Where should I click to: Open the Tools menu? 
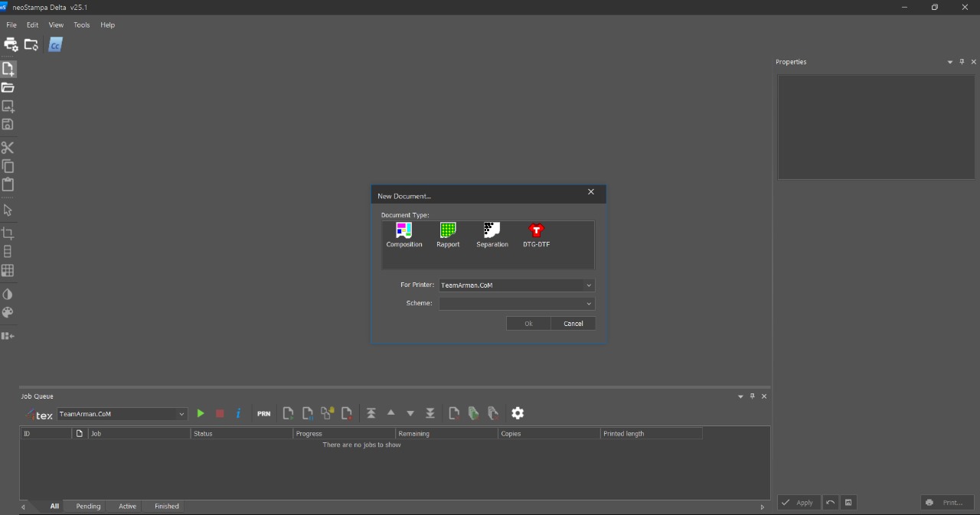[81, 25]
